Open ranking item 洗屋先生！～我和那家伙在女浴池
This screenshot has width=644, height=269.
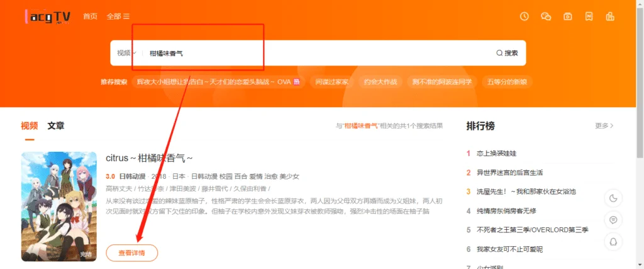point(526,192)
